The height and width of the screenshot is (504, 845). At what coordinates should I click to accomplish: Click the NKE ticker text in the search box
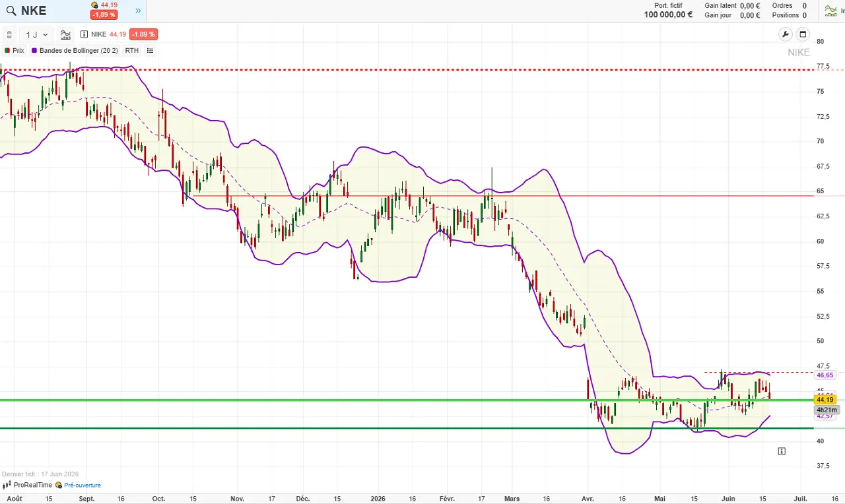point(34,11)
